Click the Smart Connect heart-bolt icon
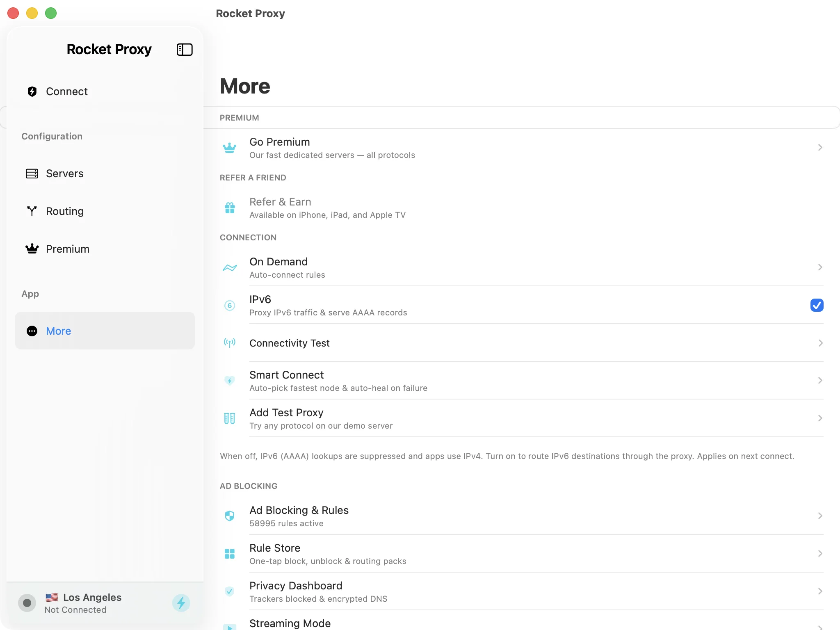This screenshot has width=840, height=630. (x=230, y=381)
